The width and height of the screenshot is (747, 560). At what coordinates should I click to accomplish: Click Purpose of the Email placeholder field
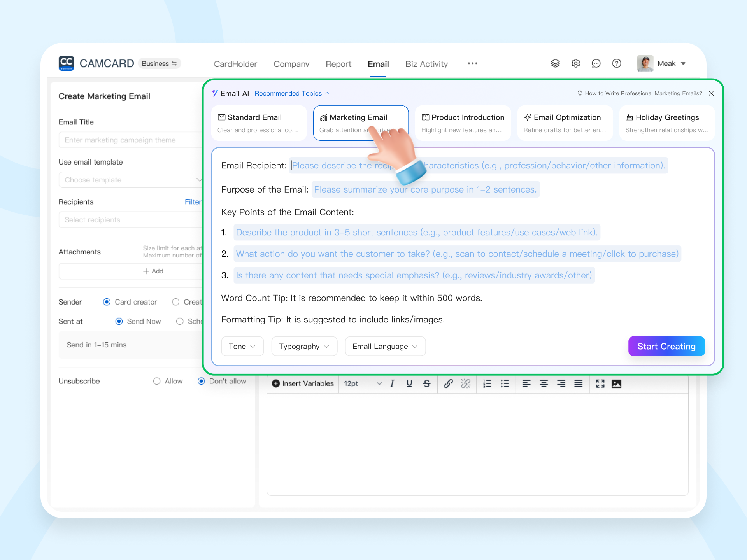click(x=425, y=189)
